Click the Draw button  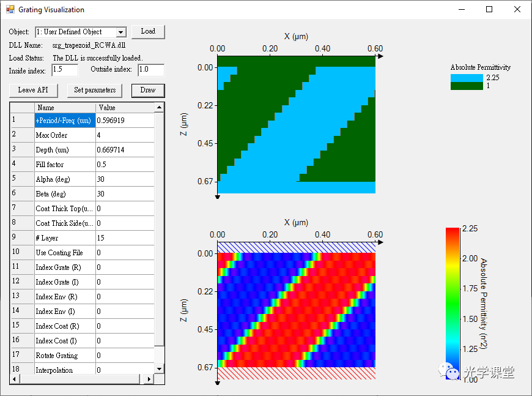click(x=148, y=91)
